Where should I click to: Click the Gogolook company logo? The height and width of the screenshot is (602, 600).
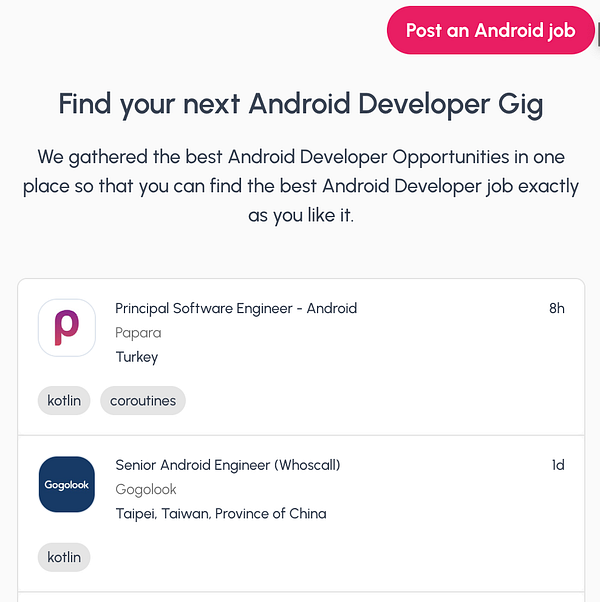coord(67,484)
